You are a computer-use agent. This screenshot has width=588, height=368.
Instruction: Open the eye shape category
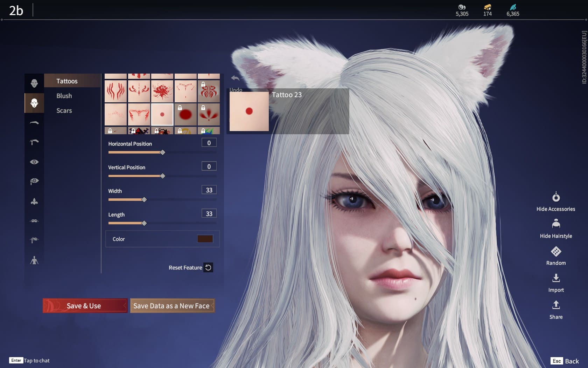34,162
